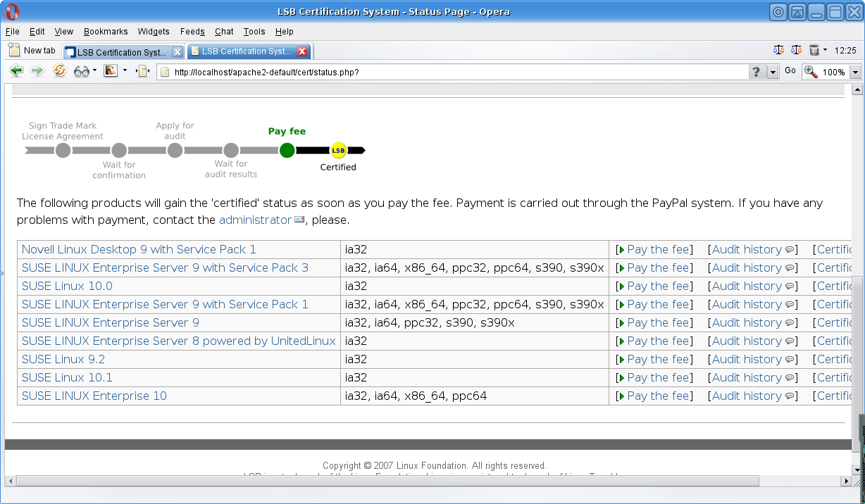The image size is (865, 504).
Task: Open the File menu
Action: [13, 32]
